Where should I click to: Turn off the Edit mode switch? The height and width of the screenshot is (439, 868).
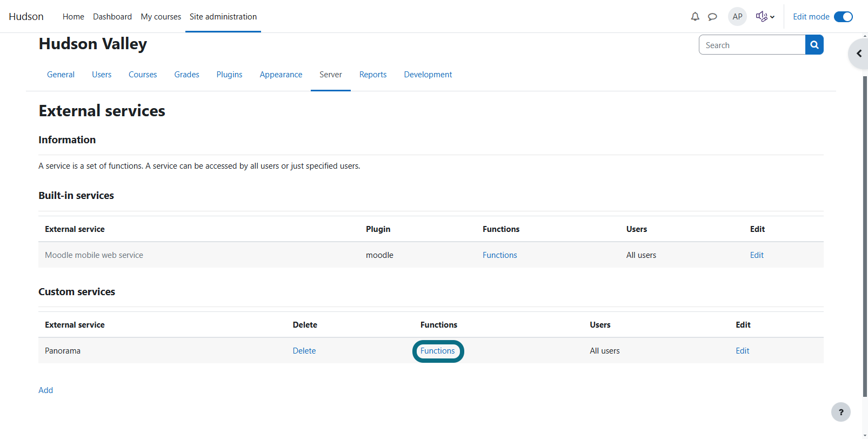coord(843,17)
